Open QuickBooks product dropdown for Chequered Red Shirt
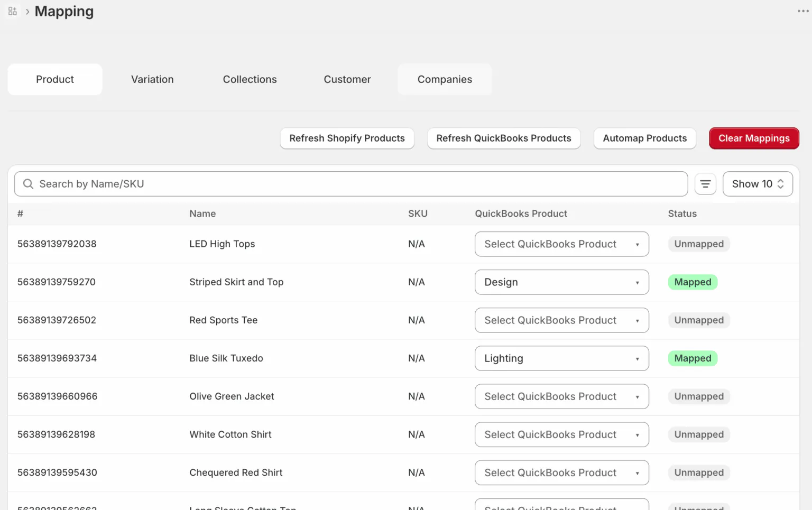The width and height of the screenshot is (812, 510). pos(561,472)
